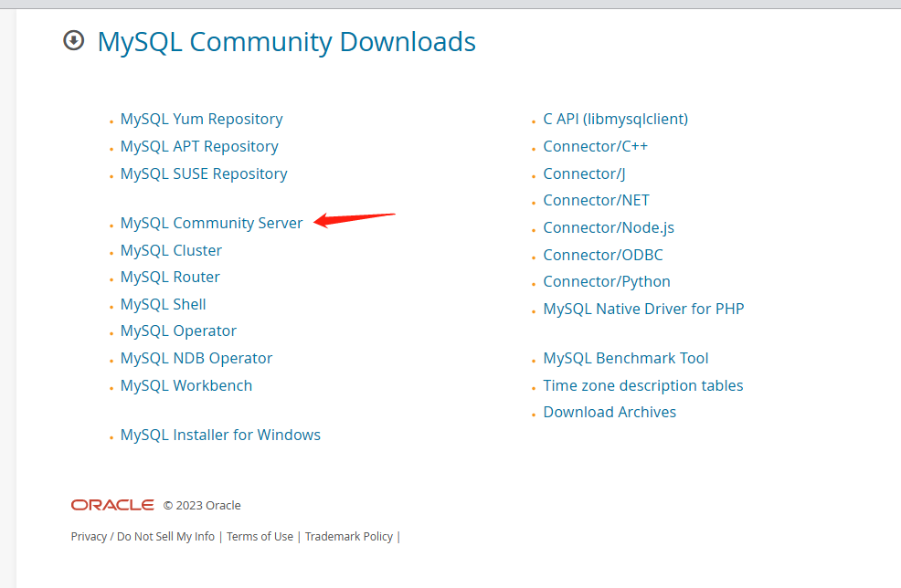Click the Oracle logo in footer
The height and width of the screenshot is (588, 901).
pyautogui.click(x=112, y=505)
